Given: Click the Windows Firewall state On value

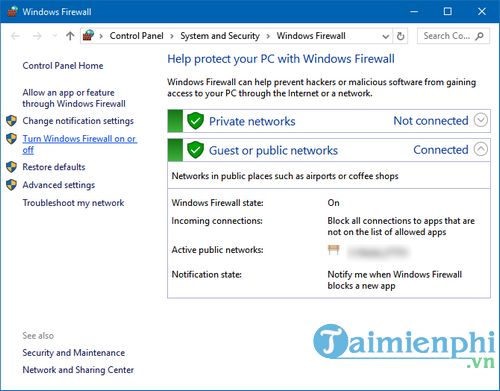Looking at the screenshot, I should pos(333,203).
